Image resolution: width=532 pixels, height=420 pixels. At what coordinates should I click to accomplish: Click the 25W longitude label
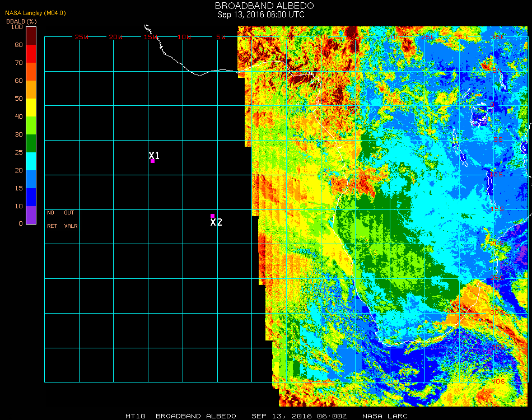[82, 37]
